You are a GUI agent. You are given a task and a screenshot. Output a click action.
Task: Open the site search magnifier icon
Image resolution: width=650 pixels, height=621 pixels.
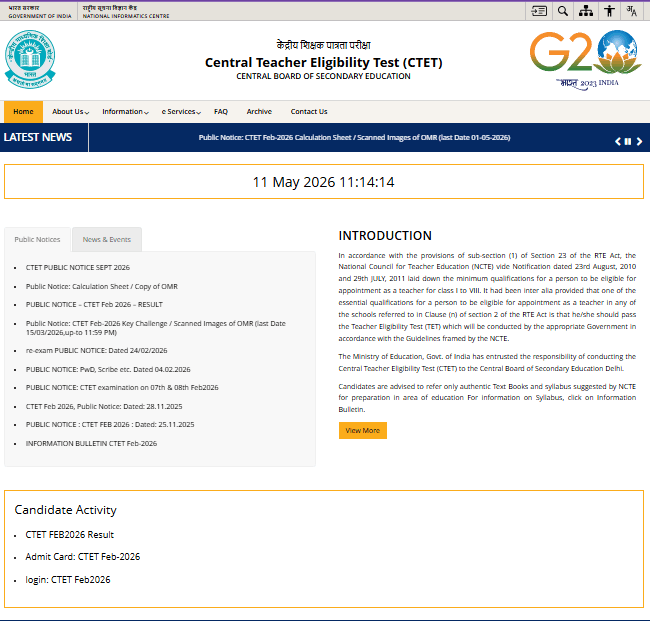point(563,11)
